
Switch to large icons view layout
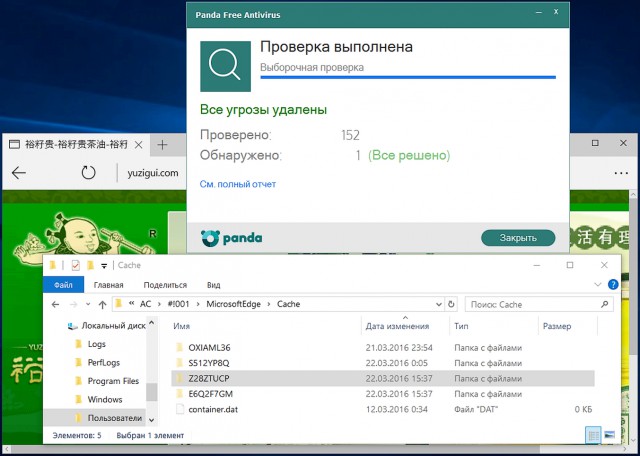609,435
